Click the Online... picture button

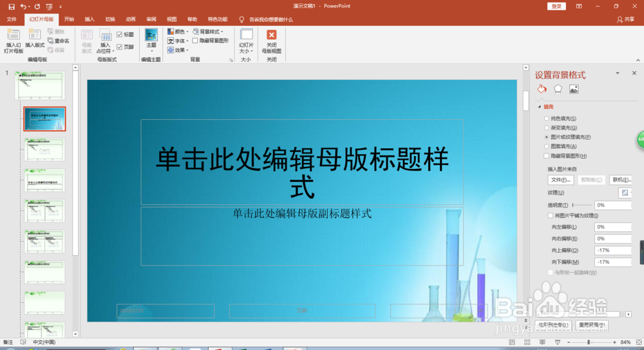coord(621,180)
